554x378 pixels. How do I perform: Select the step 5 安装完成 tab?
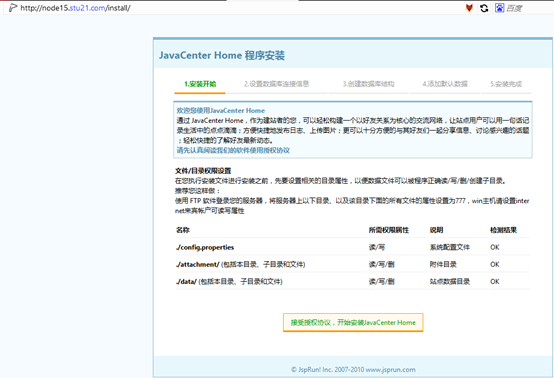coord(506,84)
